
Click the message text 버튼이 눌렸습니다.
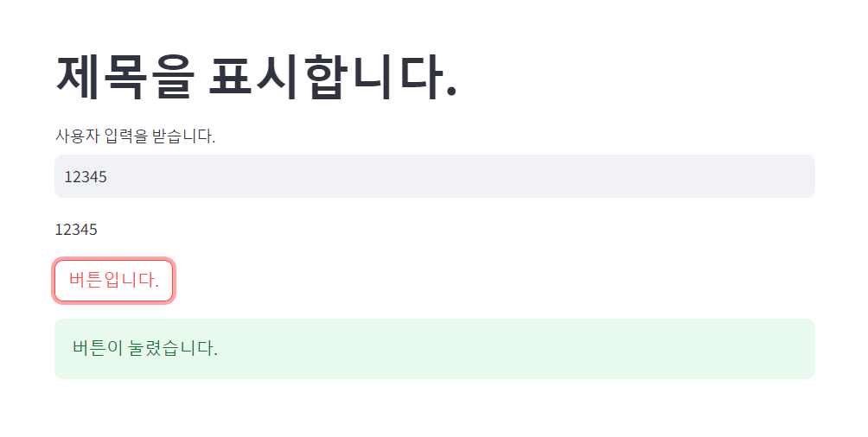[145, 348]
